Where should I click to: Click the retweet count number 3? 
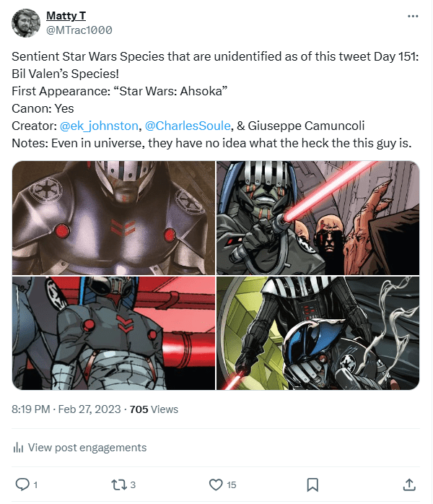point(133,485)
